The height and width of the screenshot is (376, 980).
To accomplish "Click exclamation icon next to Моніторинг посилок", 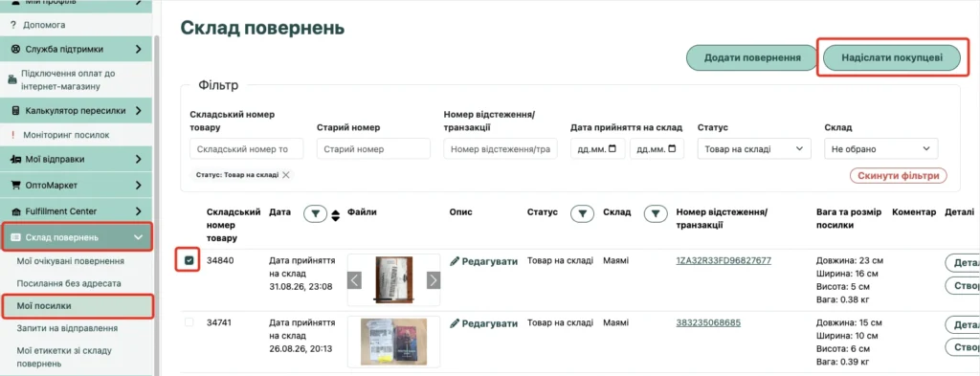I will [x=12, y=134].
